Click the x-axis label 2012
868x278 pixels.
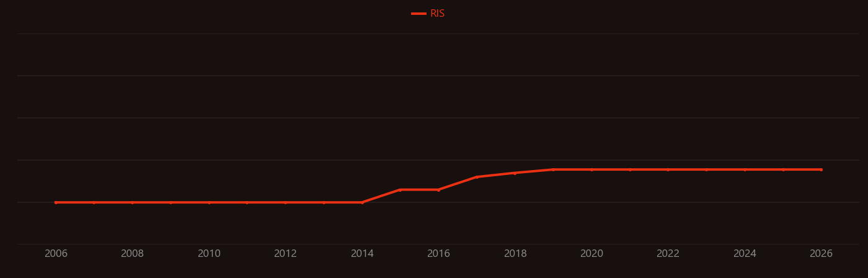tap(285, 254)
